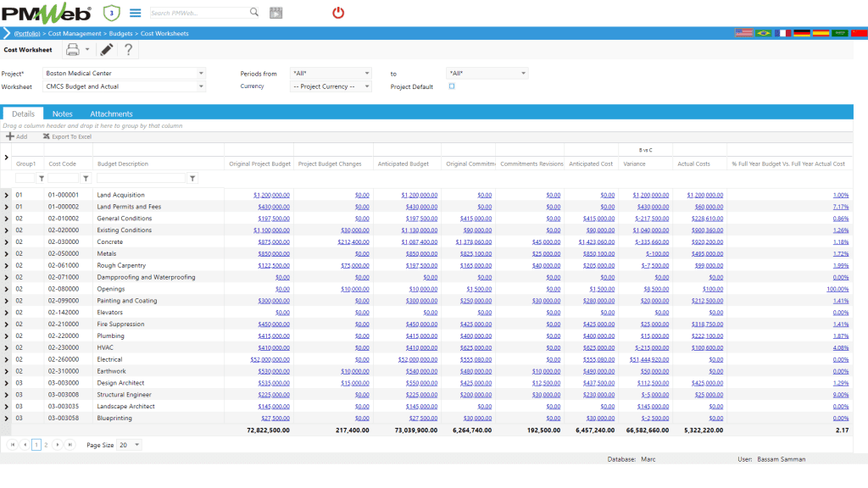Screen dimensions: 868x488
Task: Go to previous page pager icon
Action: point(25,445)
